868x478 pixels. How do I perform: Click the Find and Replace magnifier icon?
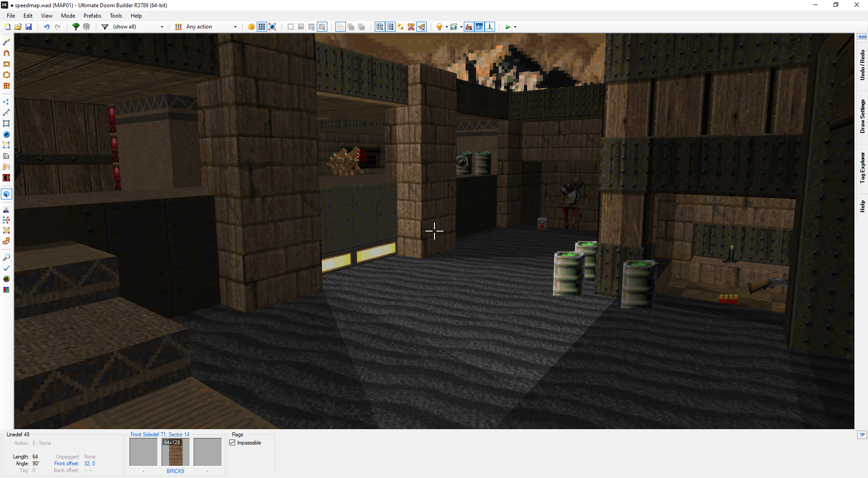point(6,257)
